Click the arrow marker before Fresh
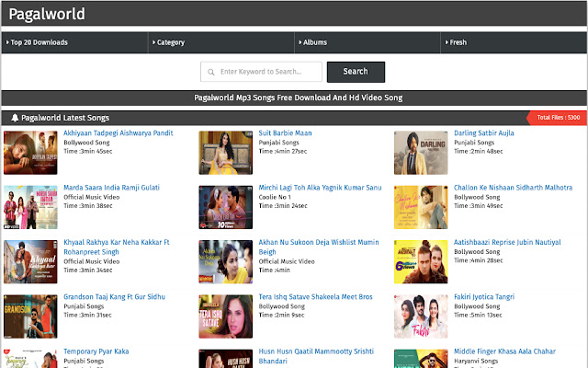Image resolution: width=588 pixels, height=368 pixels. point(447,42)
